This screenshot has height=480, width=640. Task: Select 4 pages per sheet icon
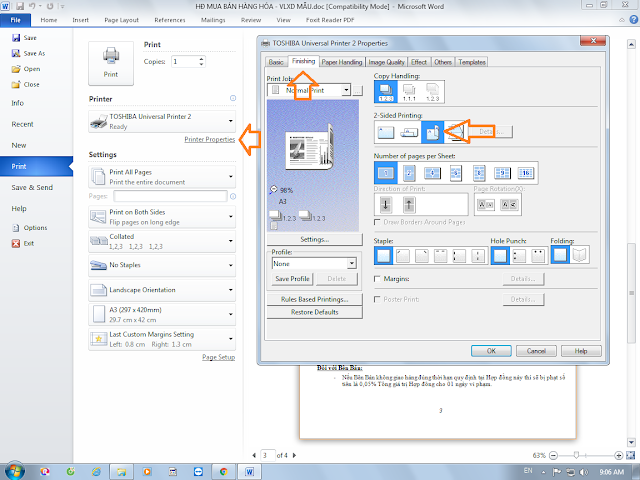[432, 173]
